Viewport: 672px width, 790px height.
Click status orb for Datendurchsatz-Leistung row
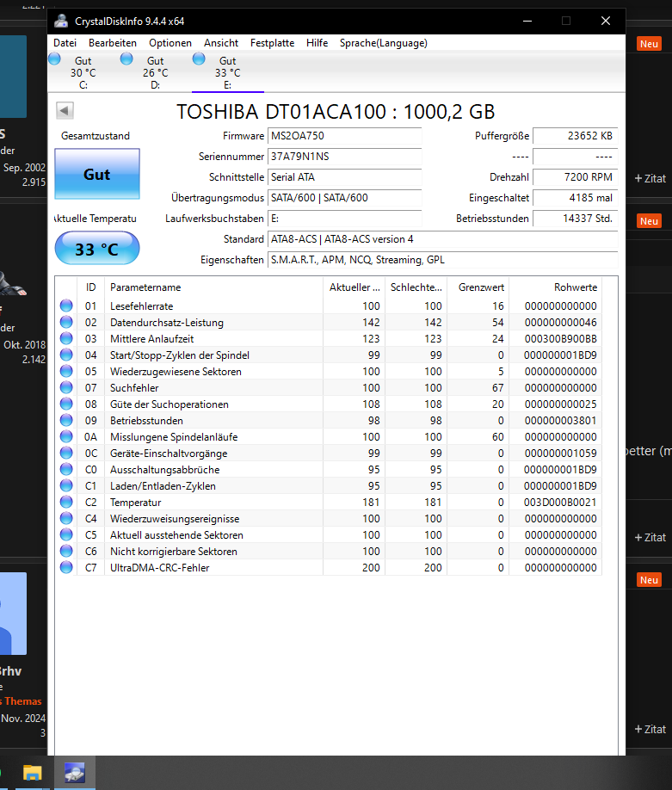click(66, 322)
